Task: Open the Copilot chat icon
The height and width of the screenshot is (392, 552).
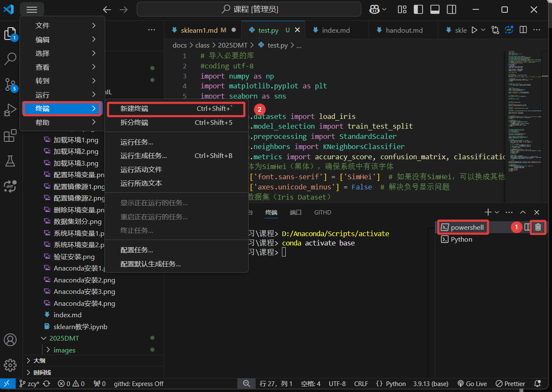Action: pos(374,9)
